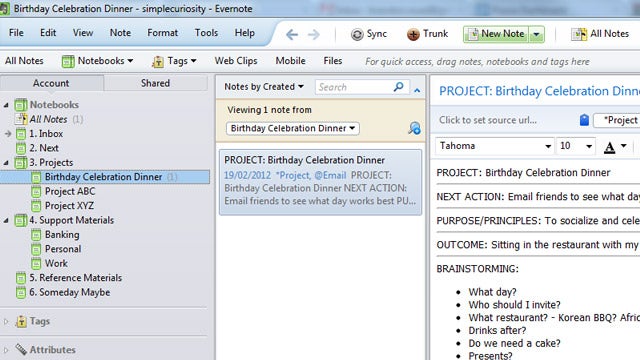The image size is (640, 360).
Task: Go forward with right navigation arrow
Action: click(313, 35)
